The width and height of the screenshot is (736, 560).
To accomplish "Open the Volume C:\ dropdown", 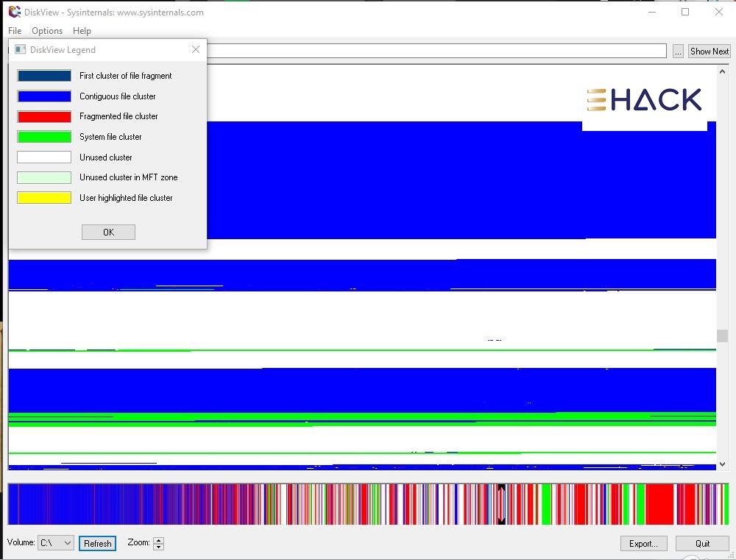I will click(x=55, y=542).
